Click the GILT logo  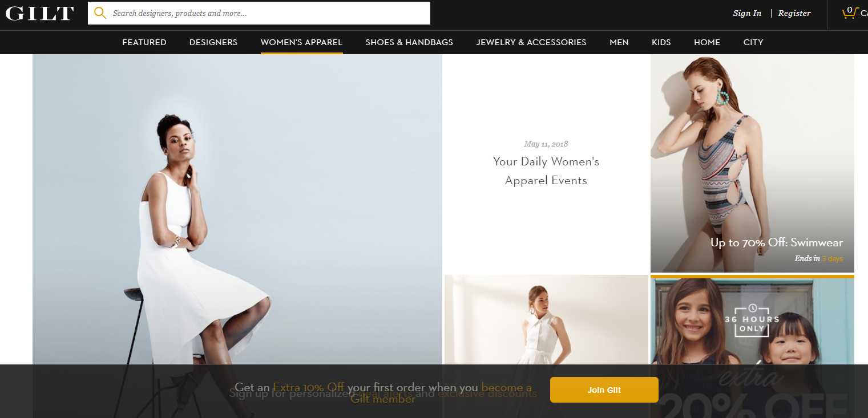(40, 13)
